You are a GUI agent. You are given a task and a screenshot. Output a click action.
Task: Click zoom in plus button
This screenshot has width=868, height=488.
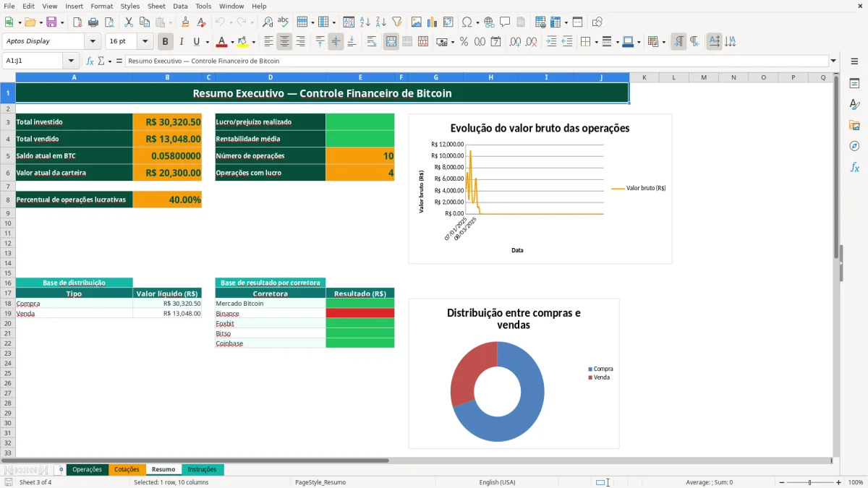(839, 482)
